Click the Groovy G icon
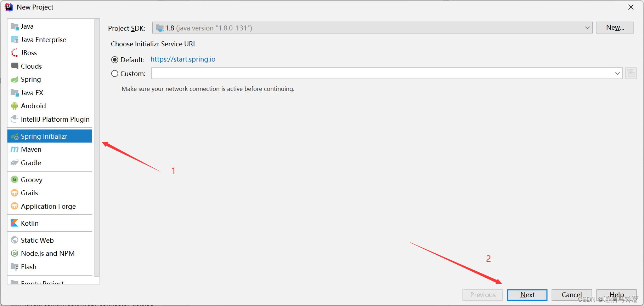 click(x=15, y=180)
